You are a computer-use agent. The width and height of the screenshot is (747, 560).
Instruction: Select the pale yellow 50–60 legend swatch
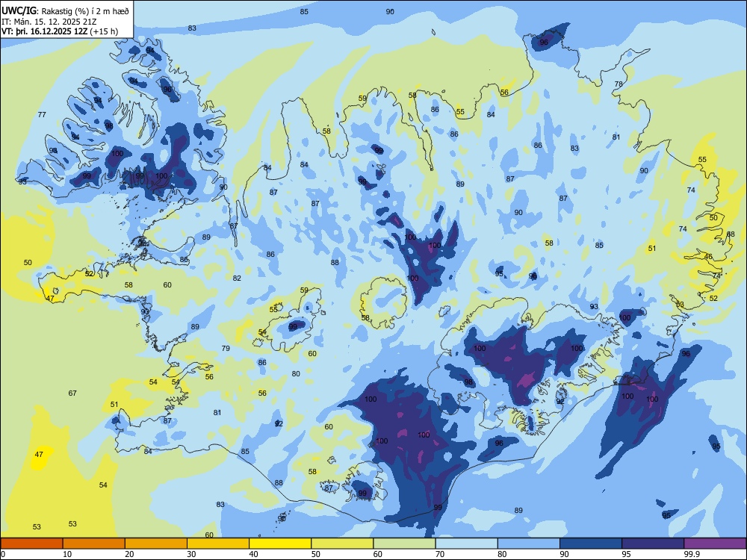342,544
